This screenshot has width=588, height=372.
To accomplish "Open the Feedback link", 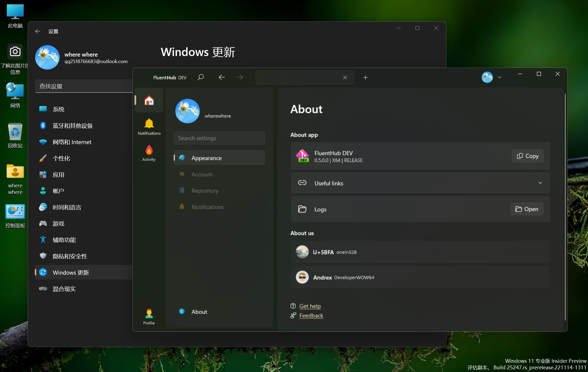I will (x=311, y=315).
